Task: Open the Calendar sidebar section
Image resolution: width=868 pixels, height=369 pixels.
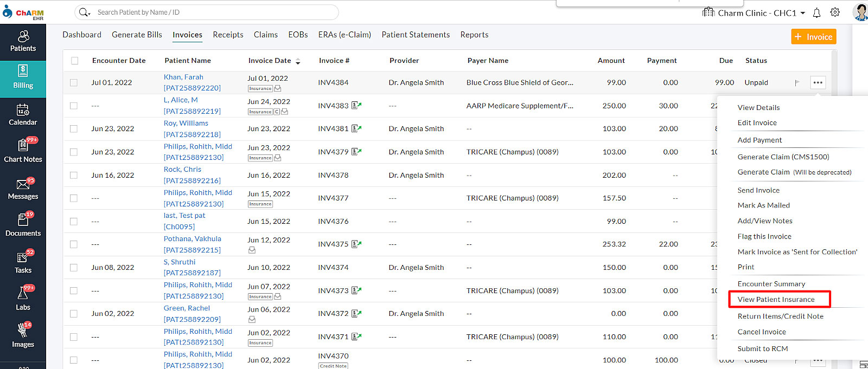Action: (23, 115)
